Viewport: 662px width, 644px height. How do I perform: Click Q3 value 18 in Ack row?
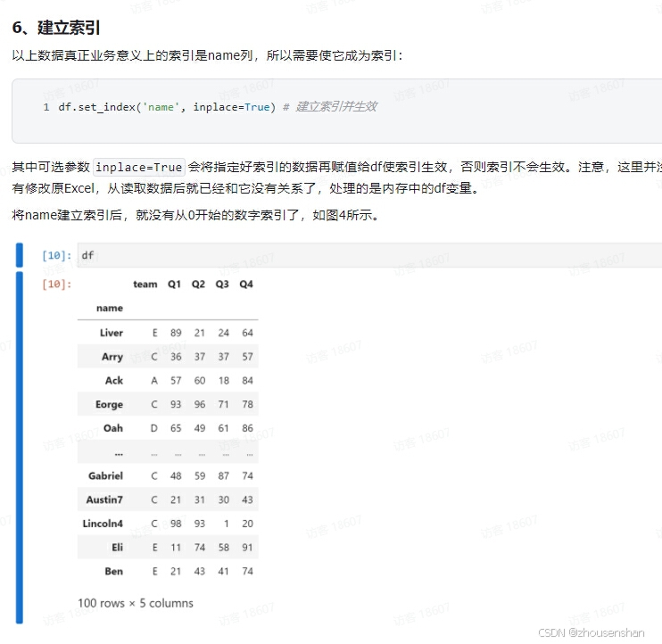[x=224, y=381]
